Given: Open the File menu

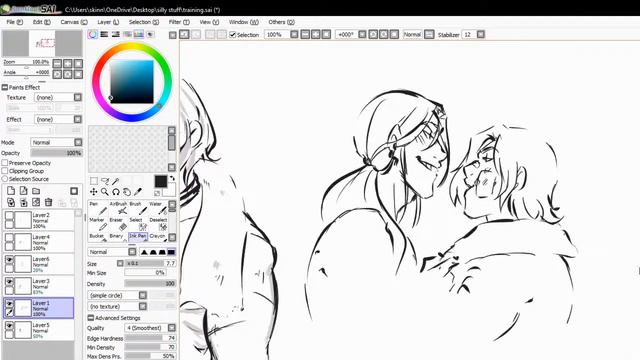Looking at the screenshot, I should pos(15,22).
